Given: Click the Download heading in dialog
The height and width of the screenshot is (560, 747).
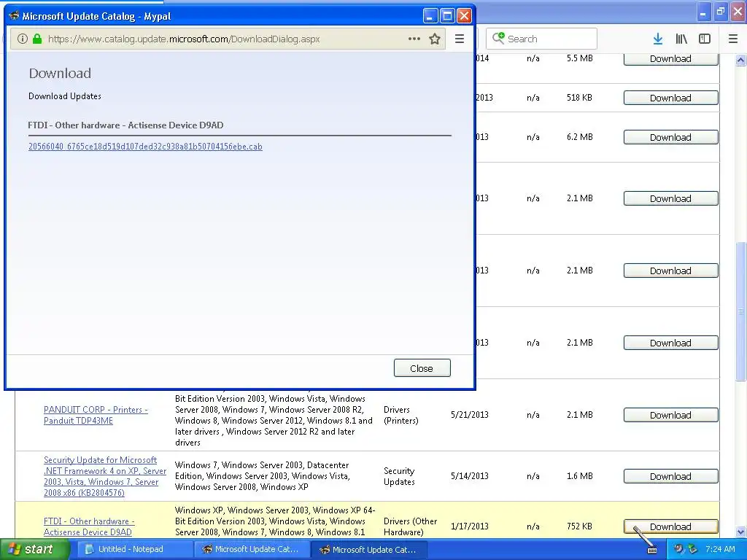Looking at the screenshot, I should pyautogui.click(x=60, y=74).
